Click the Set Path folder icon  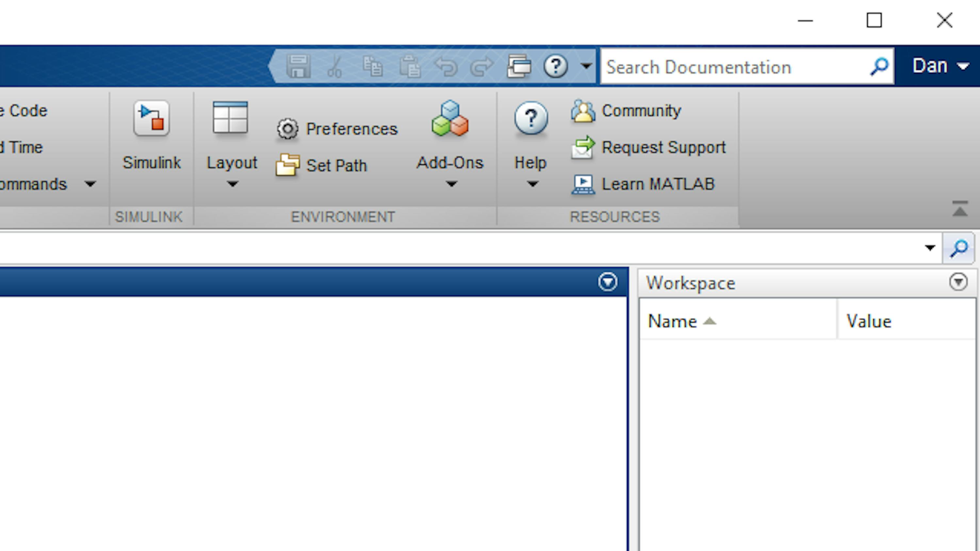[x=287, y=165]
